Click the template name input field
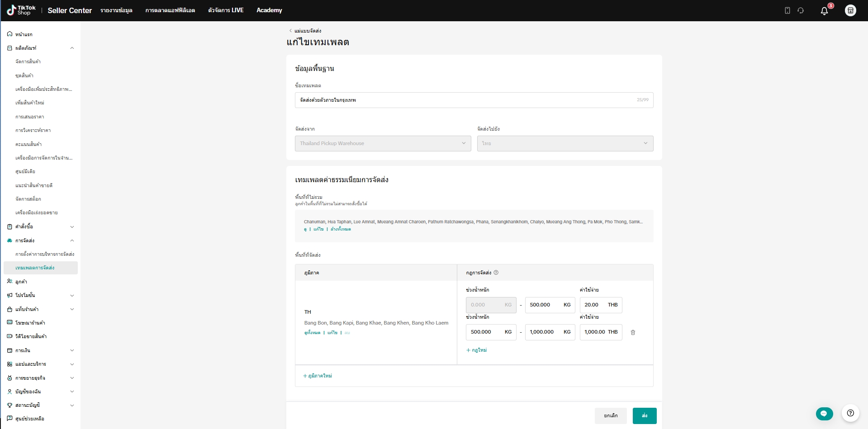The image size is (868, 429). pos(466,100)
